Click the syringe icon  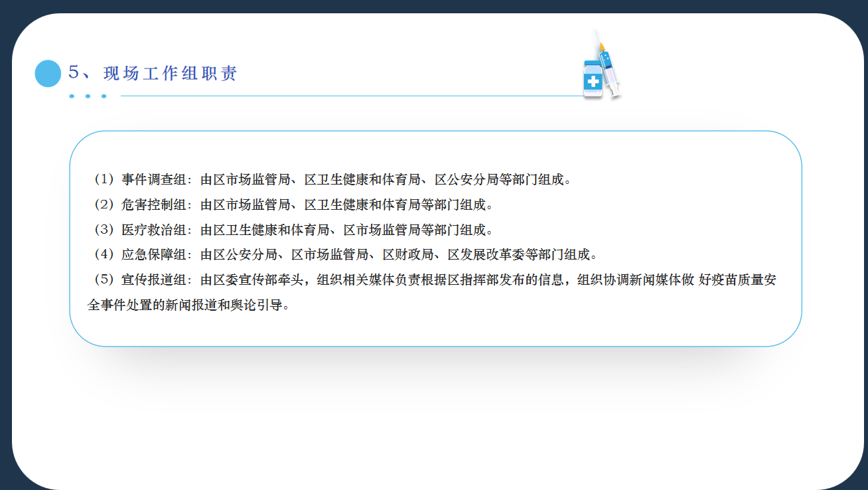[x=609, y=67]
